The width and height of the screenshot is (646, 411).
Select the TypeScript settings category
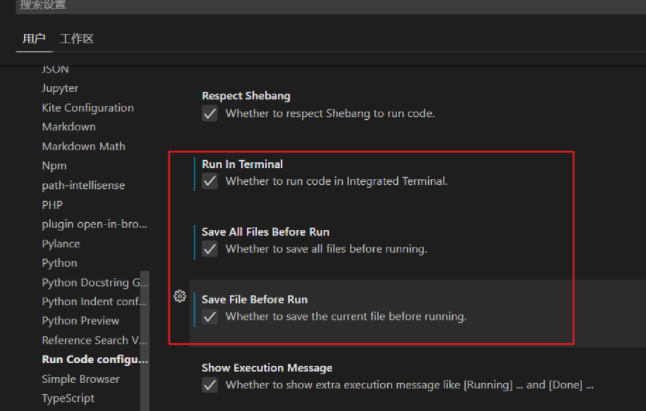(x=68, y=398)
